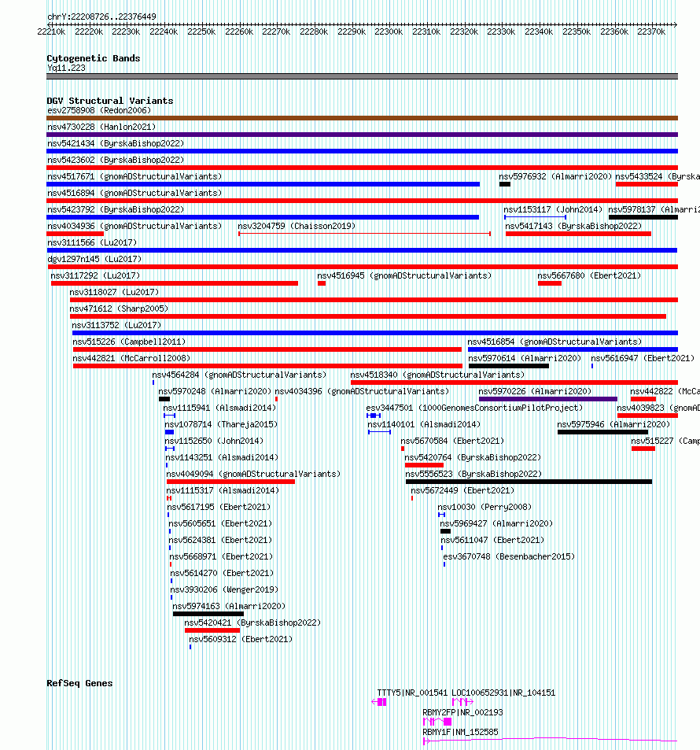Select nsv4516894 gnomAD variant label
This screenshot has height=750, width=700.
[x=134, y=193]
